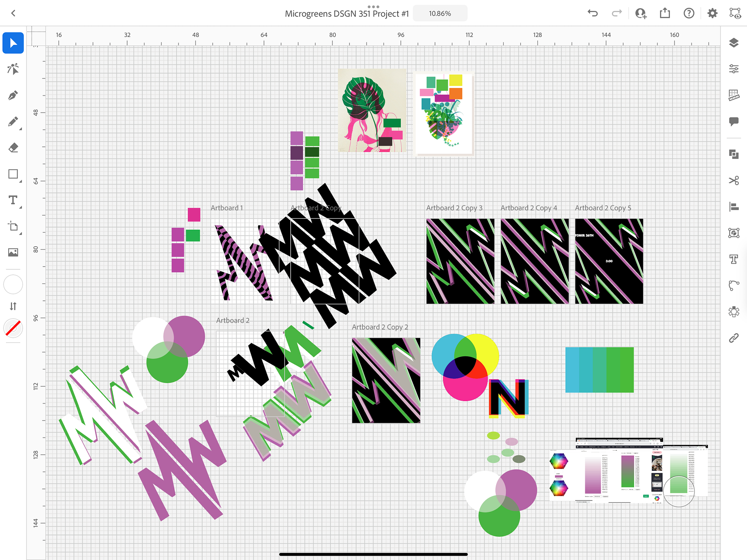This screenshot has height=560, width=747.
Task: Open the white fill color swatch
Action: click(x=13, y=284)
